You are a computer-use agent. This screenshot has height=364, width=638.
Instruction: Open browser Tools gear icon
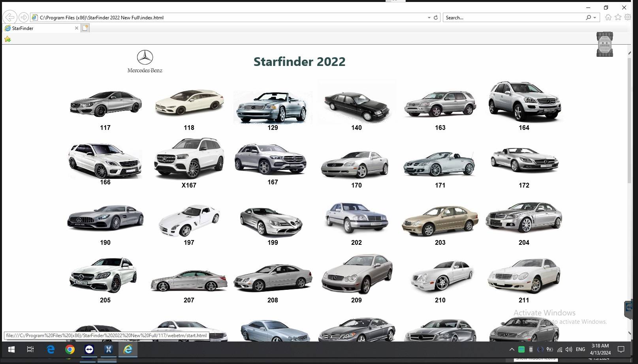tap(628, 17)
